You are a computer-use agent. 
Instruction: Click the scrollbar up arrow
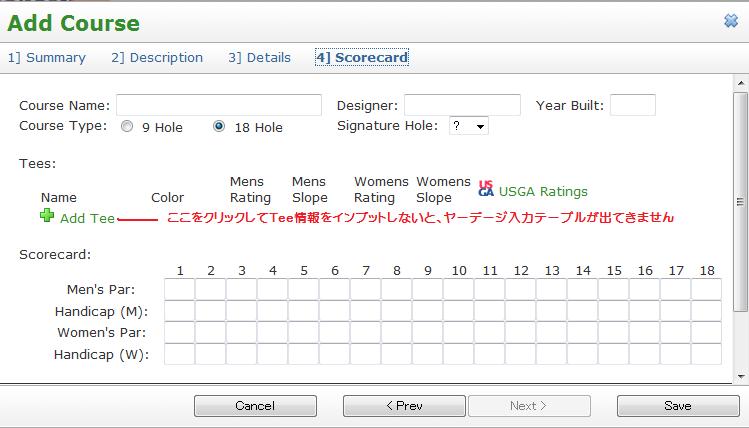click(x=741, y=83)
